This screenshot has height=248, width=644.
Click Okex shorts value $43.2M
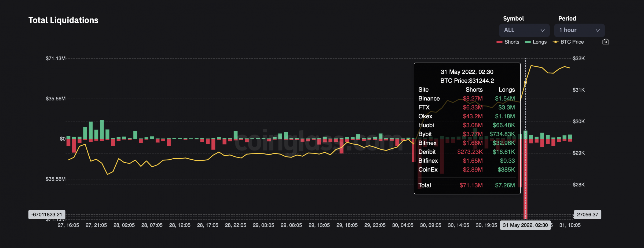473,116
